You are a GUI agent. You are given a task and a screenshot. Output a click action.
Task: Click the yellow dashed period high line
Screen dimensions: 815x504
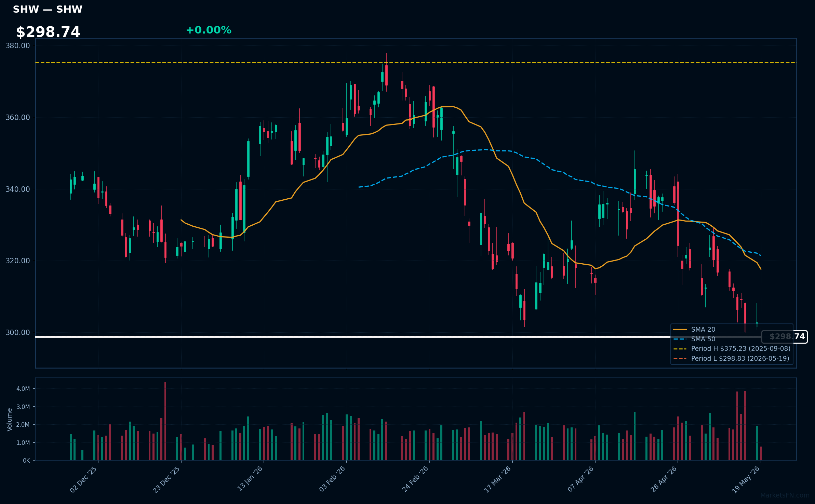pyautogui.click(x=416, y=63)
